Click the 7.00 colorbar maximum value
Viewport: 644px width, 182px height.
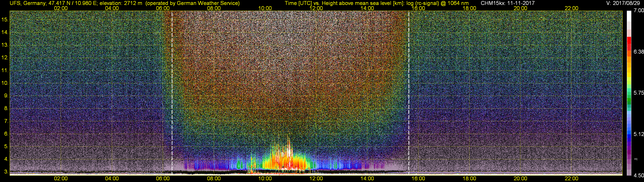638,10
